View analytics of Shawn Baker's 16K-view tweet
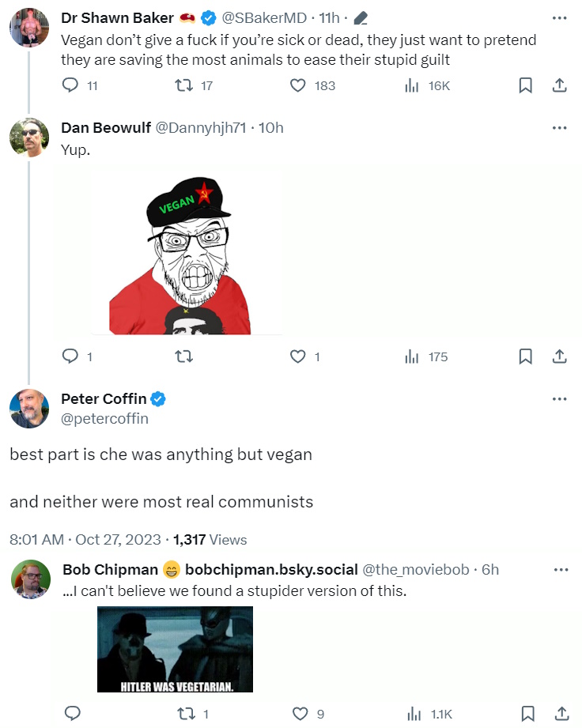This screenshot has width=582, height=728. (x=411, y=85)
